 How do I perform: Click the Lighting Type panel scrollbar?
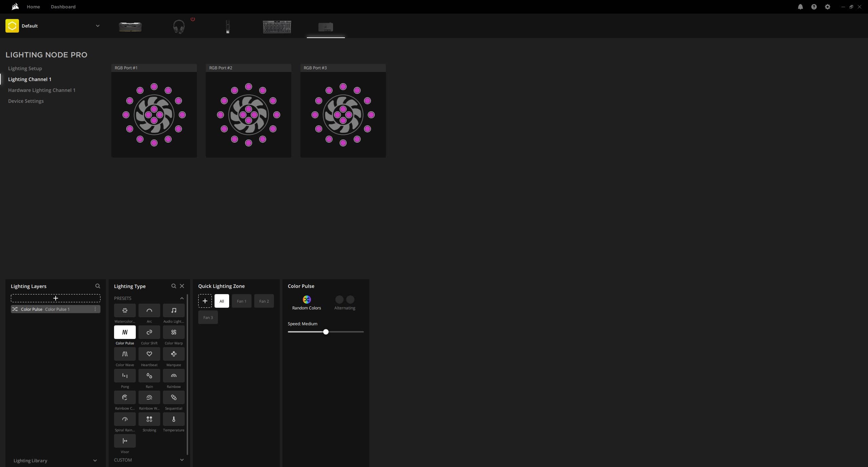tap(187, 375)
